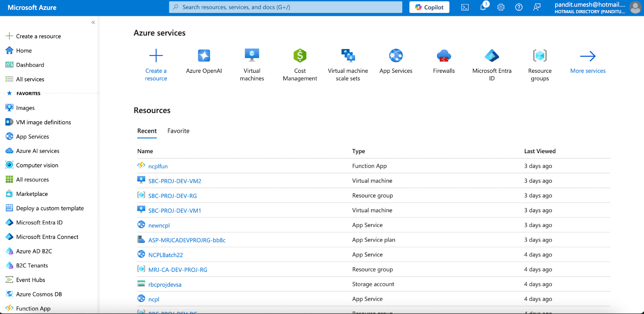Viewport: 644px width, 314px height.
Task: Open MRJ-CA-DEV-PROJ-RG resource group
Action: coord(178,270)
